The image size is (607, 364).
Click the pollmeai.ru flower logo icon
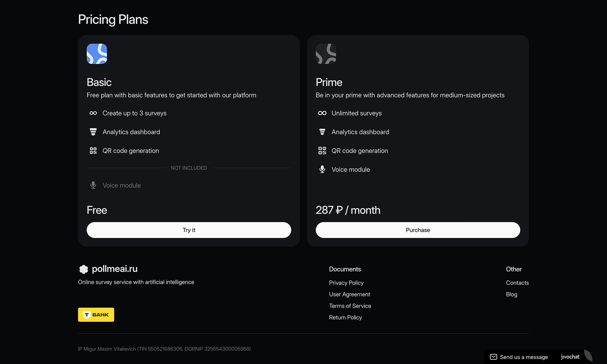point(83,269)
